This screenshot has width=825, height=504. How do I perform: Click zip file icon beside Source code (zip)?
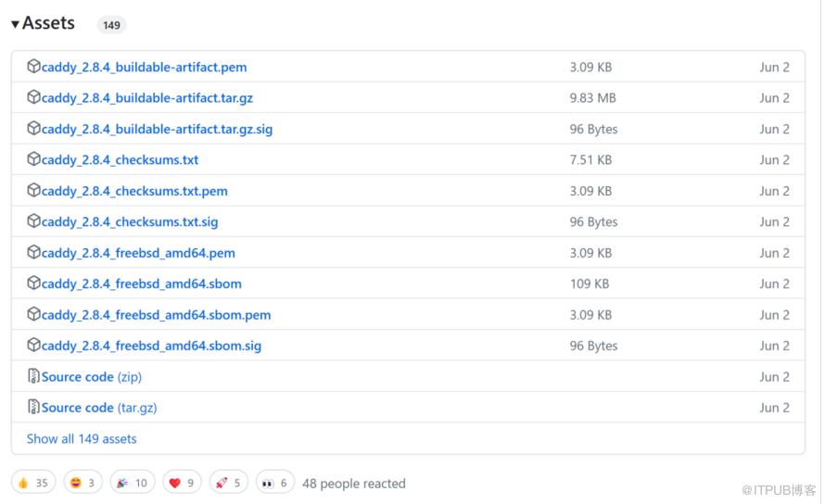(x=33, y=375)
